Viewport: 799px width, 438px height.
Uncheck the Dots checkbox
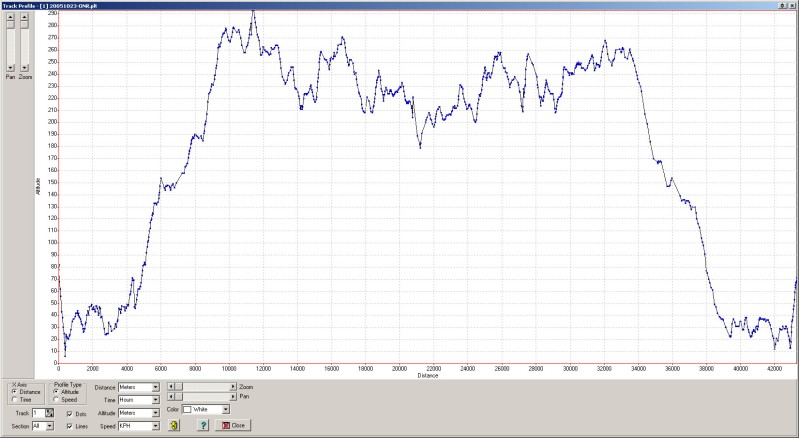(x=69, y=413)
